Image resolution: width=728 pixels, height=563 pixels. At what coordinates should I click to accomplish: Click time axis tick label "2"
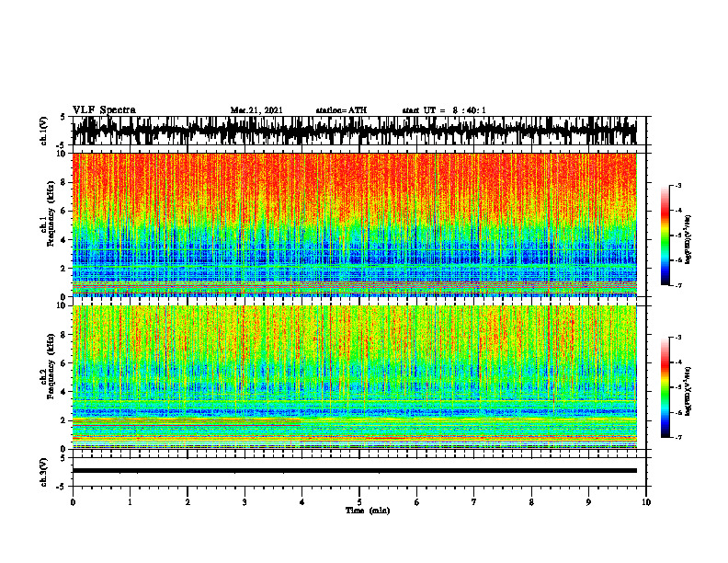[x=188, y=502]
